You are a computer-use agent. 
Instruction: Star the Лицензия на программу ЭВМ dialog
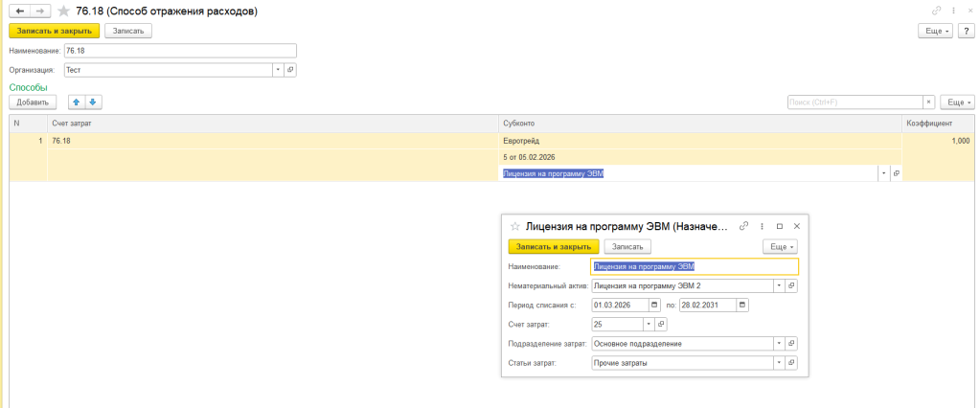515,226
